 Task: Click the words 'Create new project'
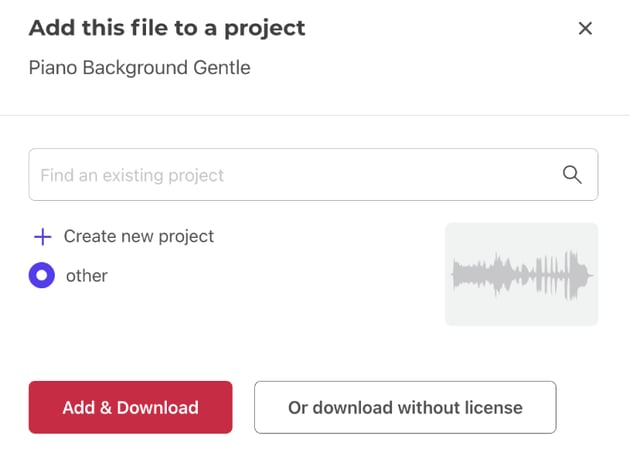point(139,237)
